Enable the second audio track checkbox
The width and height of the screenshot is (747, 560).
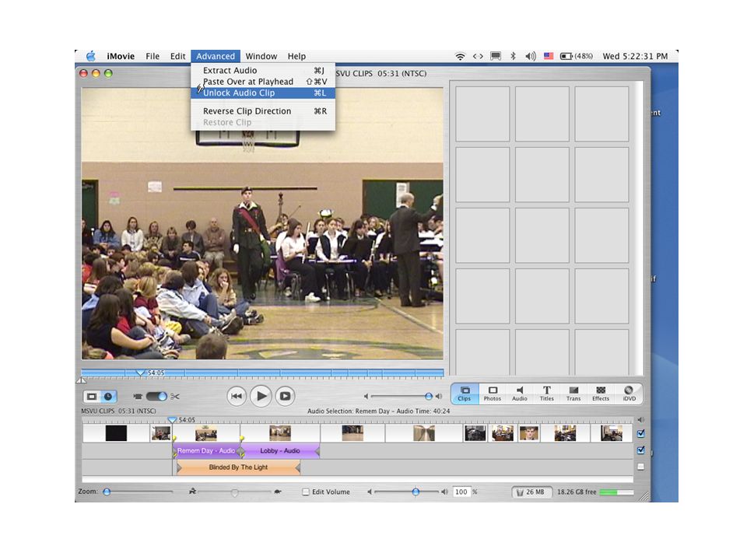coord(640,467)
